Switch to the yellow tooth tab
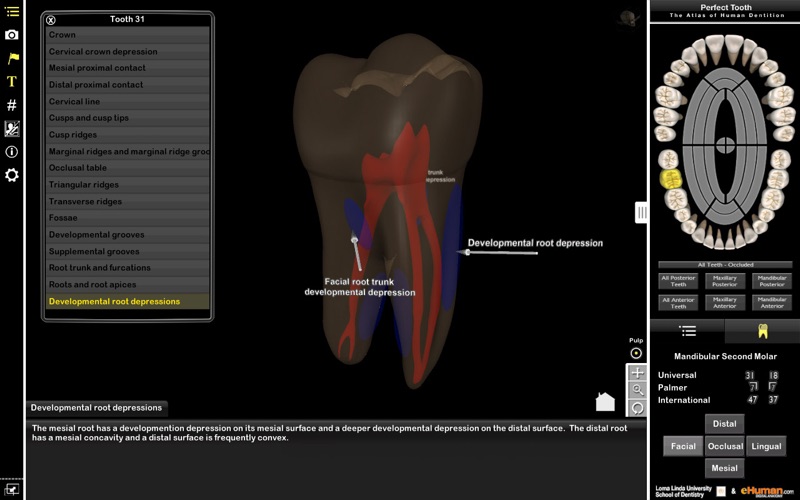800x500 pixels. 762,331
